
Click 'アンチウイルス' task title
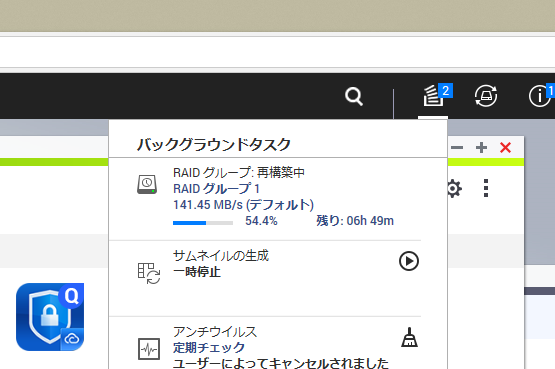pos(215,331)
